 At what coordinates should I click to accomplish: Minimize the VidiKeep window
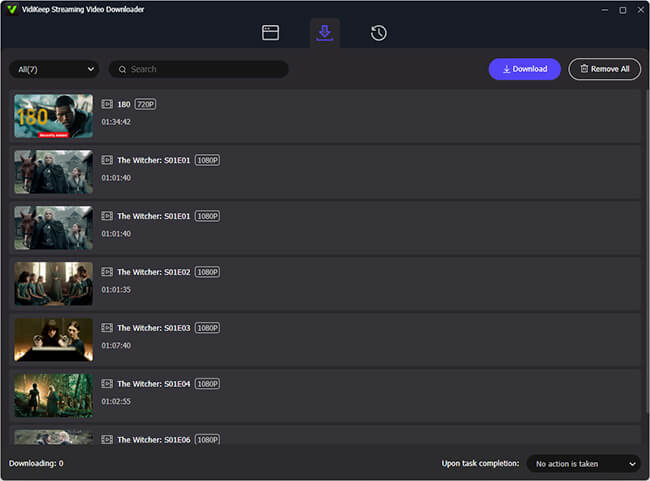[x=605, y=10]
